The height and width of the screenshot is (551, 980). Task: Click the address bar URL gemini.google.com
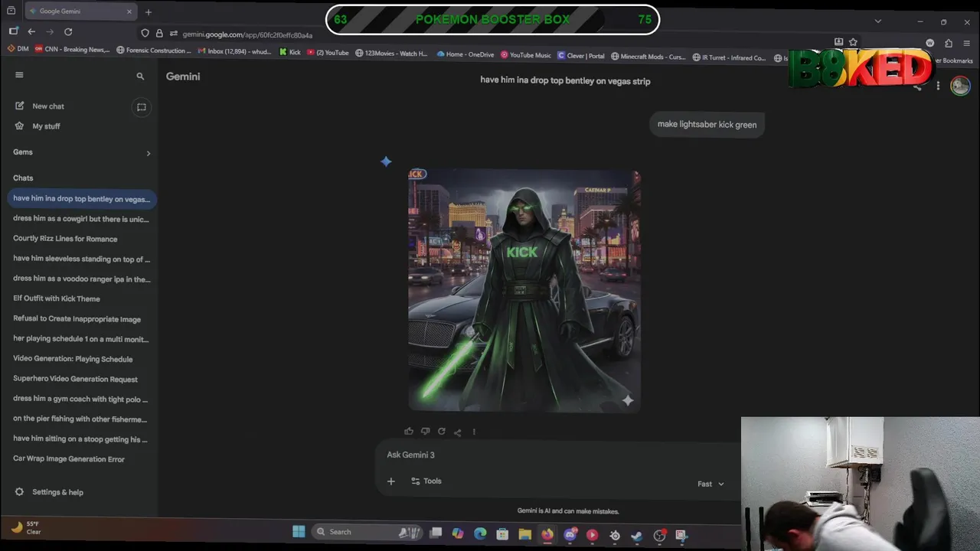[247, 35]
